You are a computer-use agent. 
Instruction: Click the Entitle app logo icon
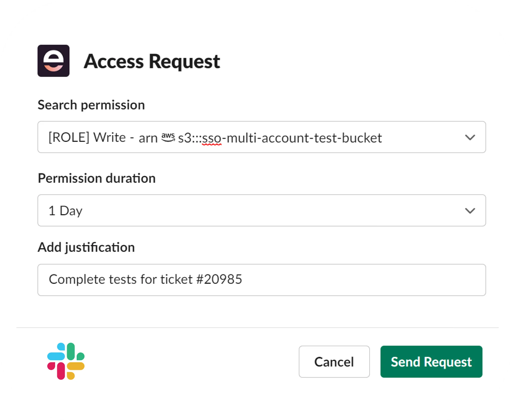54,61
